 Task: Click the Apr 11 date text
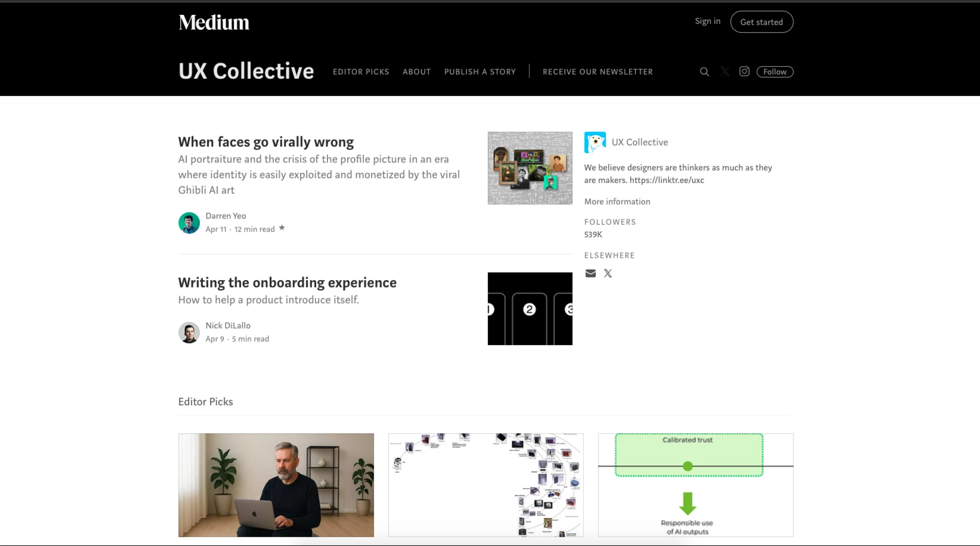pyautogui.click(x=216, y=229)
